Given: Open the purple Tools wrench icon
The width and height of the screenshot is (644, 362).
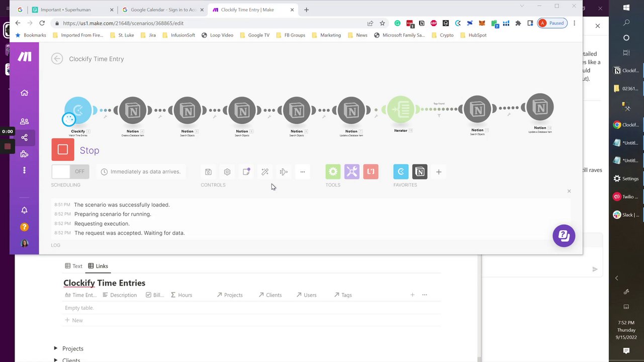Looking at the screenshot, I should pos(352,172).
